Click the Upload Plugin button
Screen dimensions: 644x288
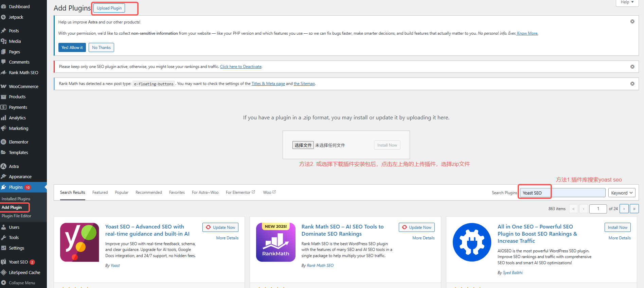tap(109, 8)
